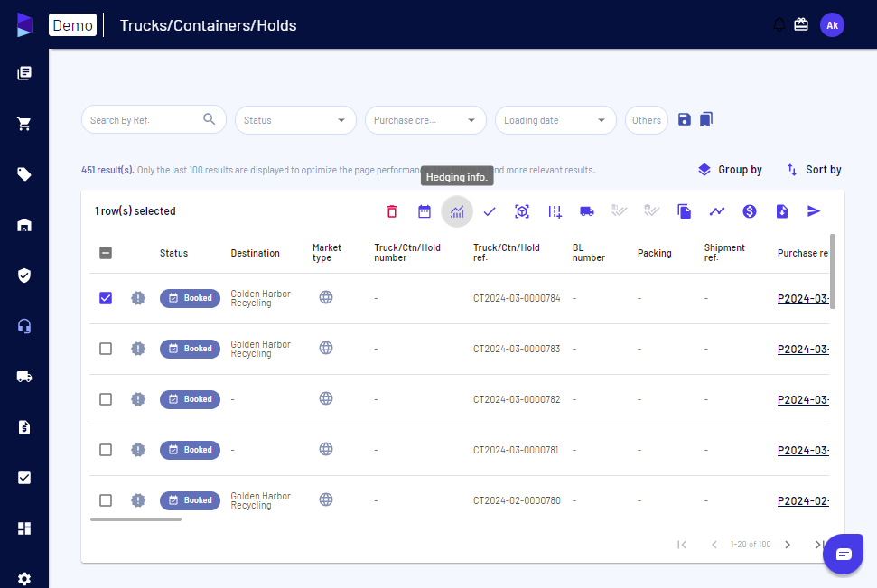Open purchase link for CT2024-03-0000781
The width and height of the screenshot is (877, 588).
803,451
